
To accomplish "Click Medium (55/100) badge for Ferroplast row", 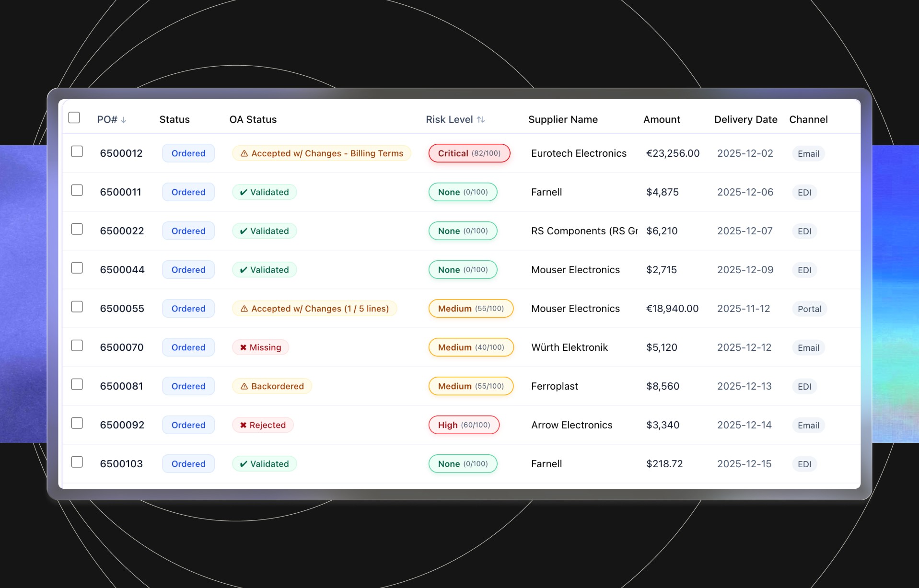I will (x=471, y=386).
